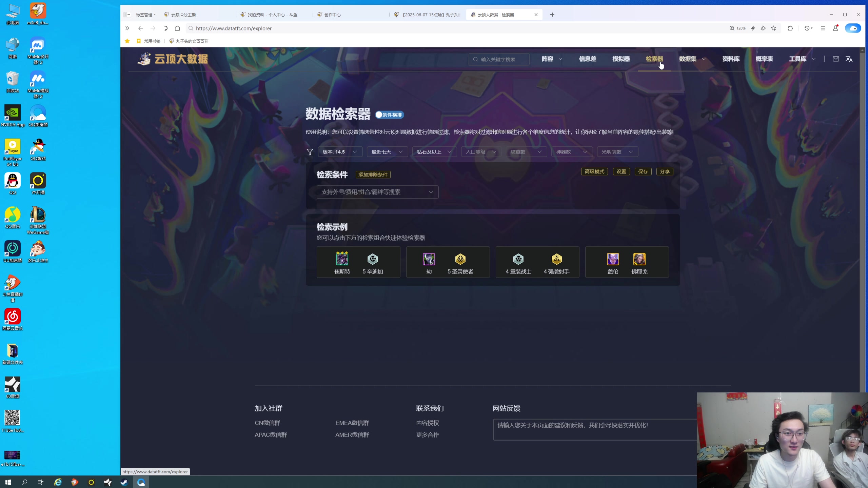Expand the 钻石及以上 rank dropdown

pos(434,152)
